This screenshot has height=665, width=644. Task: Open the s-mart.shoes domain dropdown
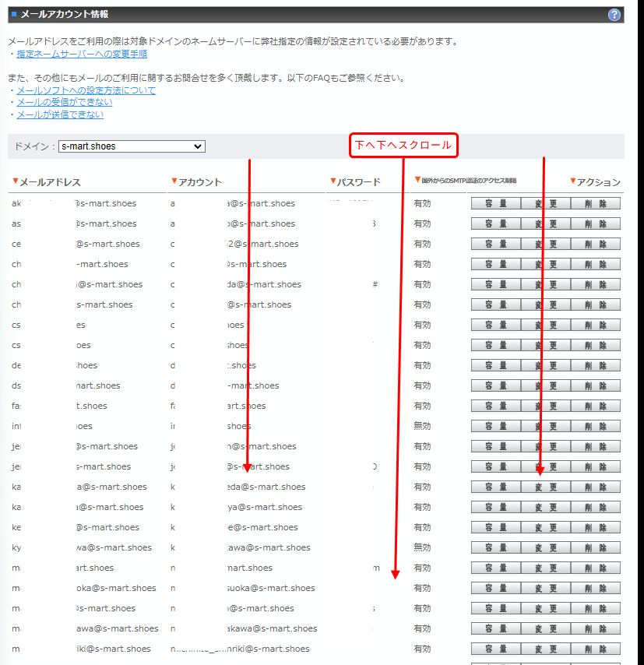coord(132,146)
